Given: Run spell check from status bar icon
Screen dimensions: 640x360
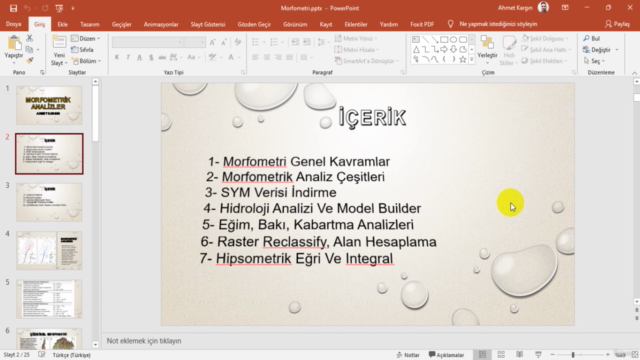Looking at the screenshot, I should click(42, 355).
